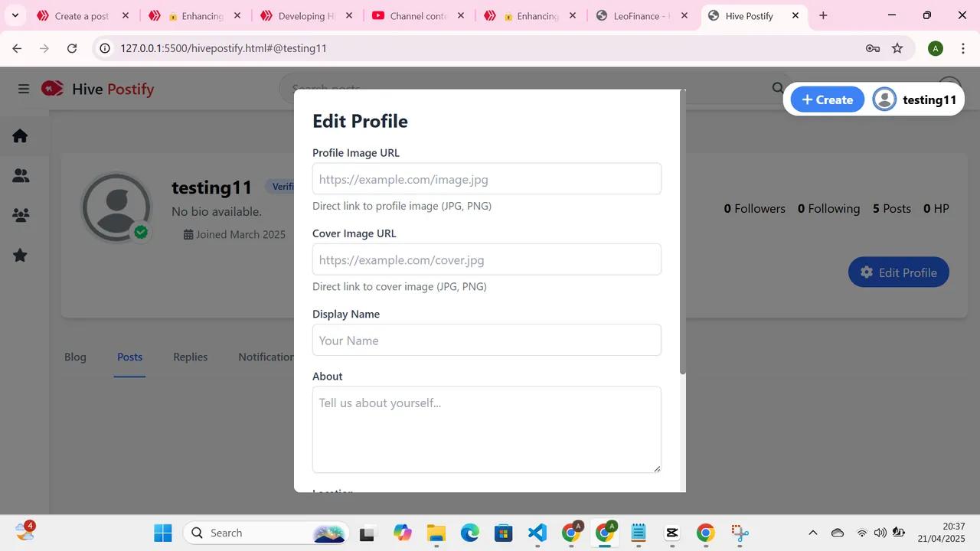Viewport: 980px width, 551px height.
Task: Click the 'No bio available.' text
Action: tap(217, 211)
